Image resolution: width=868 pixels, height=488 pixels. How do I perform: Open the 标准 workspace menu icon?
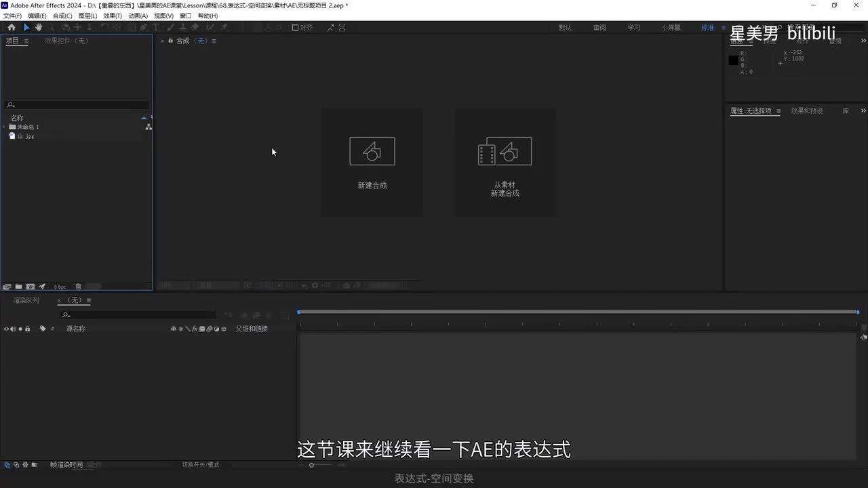pyautogui.click(x=724, y=28)
